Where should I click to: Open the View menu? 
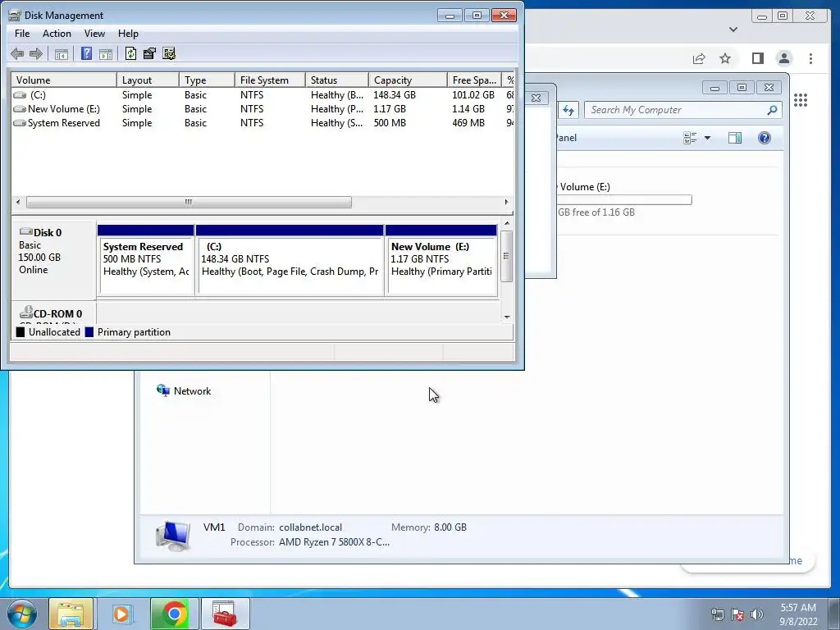click(94, 33)
